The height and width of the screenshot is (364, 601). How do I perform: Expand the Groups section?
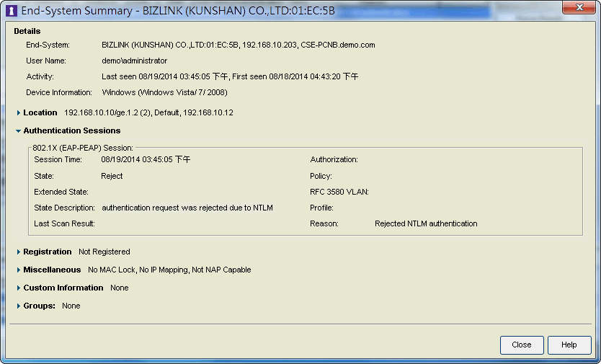pyautogui.click(x=18, y=306)
